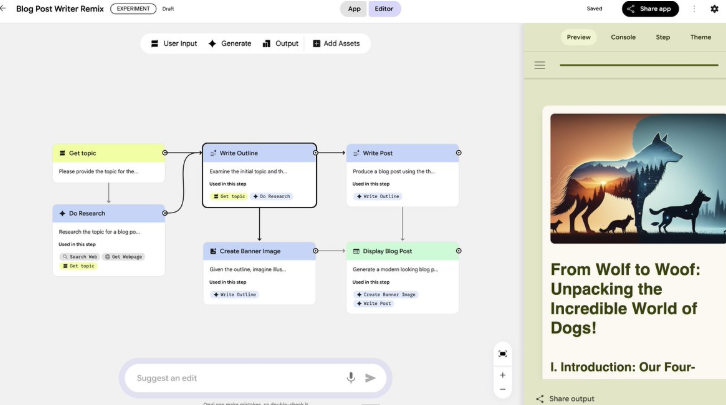Send the suggested edit with arrow icon

click(x=370, y=378)
